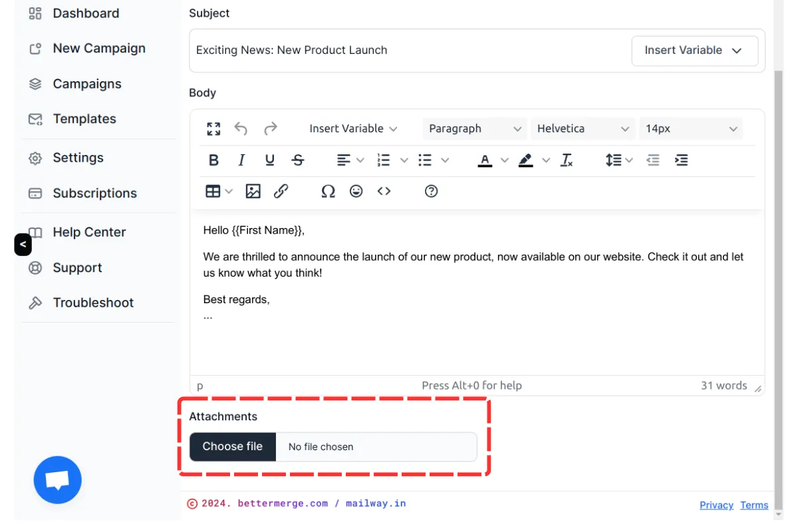798x532 pixels.
Task: Open the Helvetica font family dropdown
Action: (583, 128)
